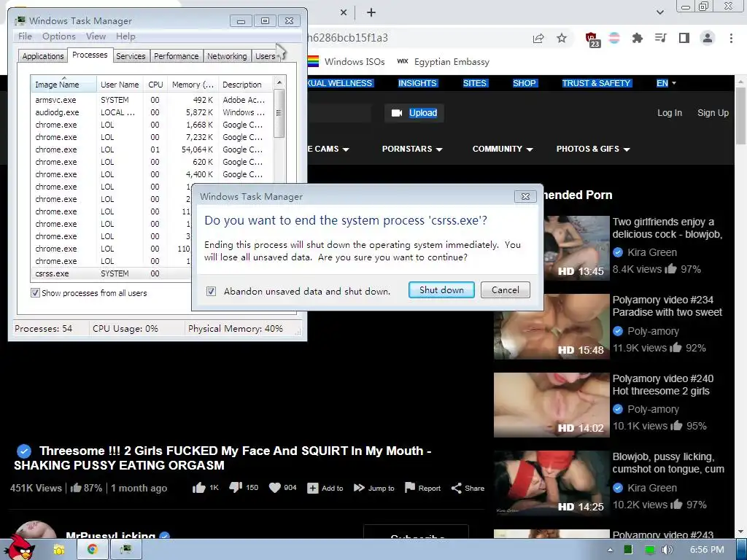Sort processes by Image Name column
The width and height of the screenshot is (747, 560).
click(63, 85)
